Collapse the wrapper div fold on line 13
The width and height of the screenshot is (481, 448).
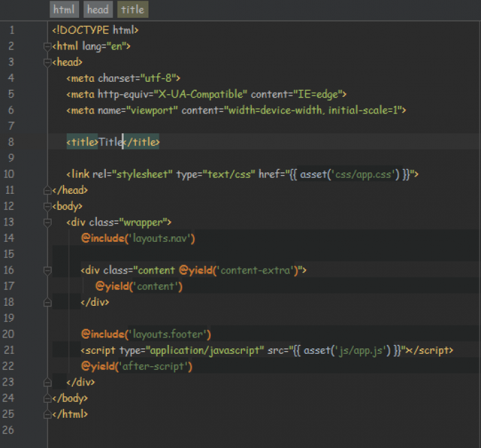coord(47,223)
